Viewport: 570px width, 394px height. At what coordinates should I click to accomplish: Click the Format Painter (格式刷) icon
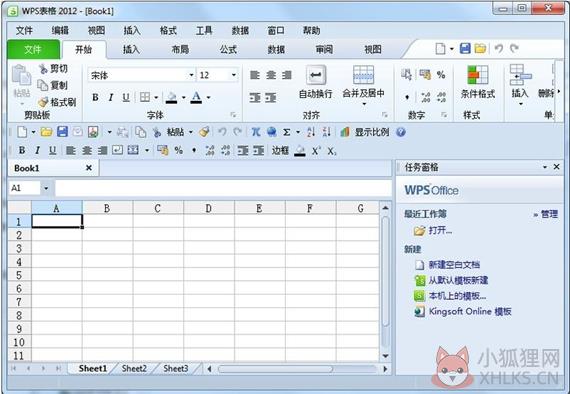coord(43,102)
